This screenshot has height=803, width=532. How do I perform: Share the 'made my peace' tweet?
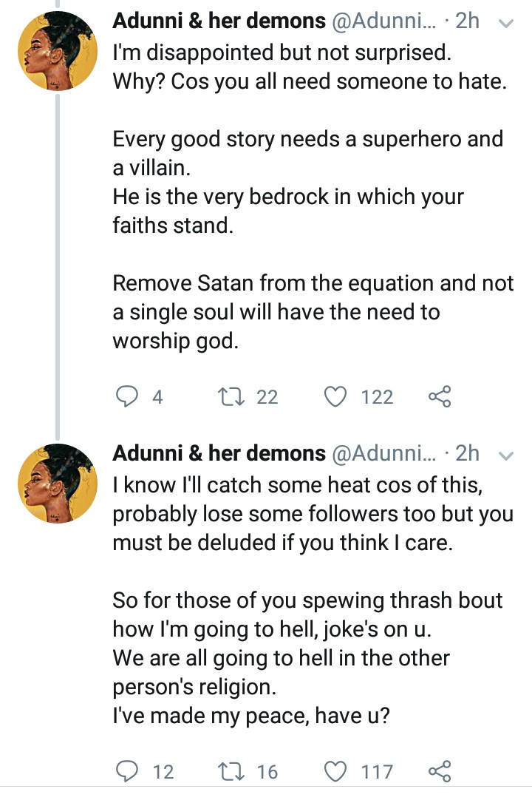(x=440, y=772)
